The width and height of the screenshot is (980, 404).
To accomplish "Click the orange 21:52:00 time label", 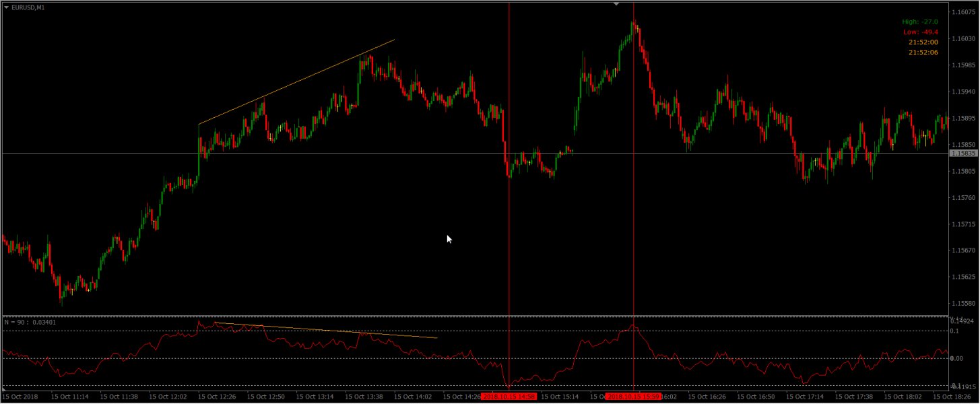I will click(x=923, y=42).
